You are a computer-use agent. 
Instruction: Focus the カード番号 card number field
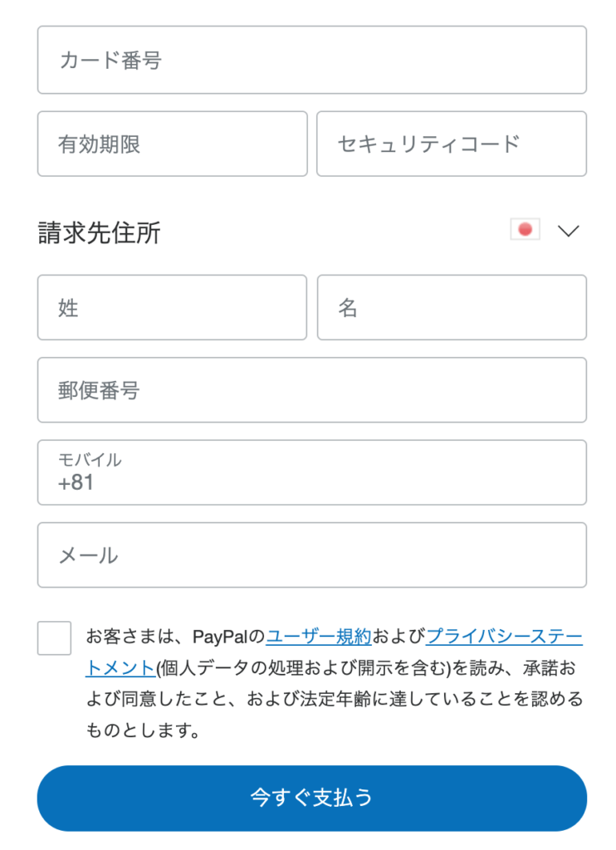(312, 60)
